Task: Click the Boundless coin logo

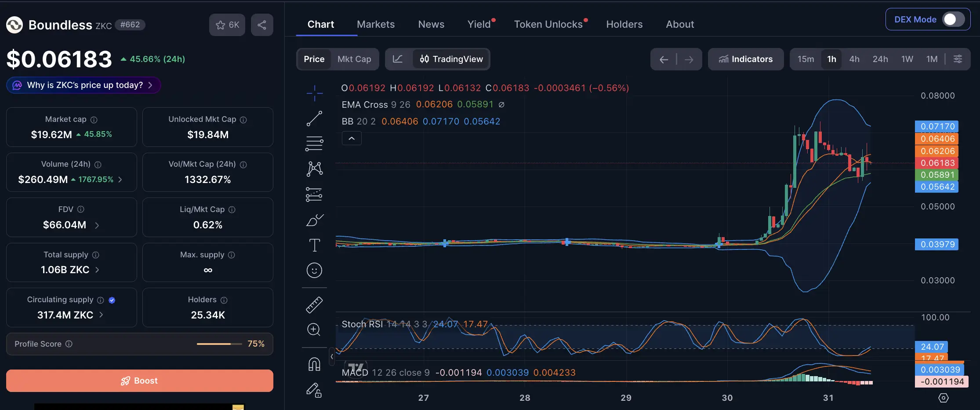Action: tap(15, 25)
